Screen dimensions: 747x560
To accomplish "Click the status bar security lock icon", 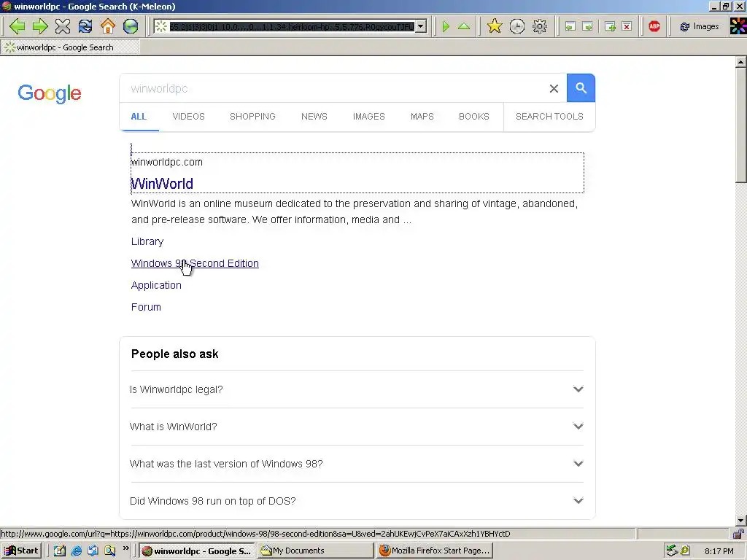I will tap(738, 534).
